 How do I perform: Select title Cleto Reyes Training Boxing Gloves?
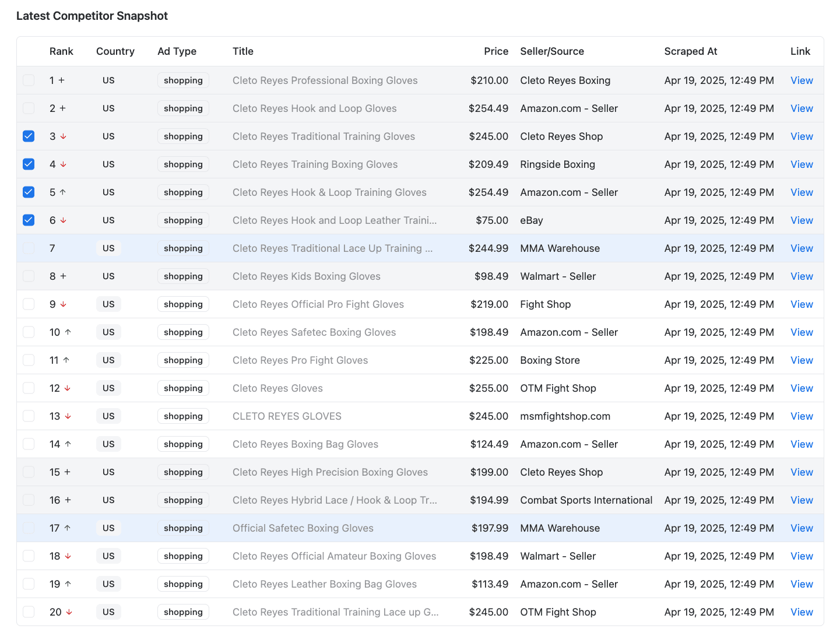[315, 164]
